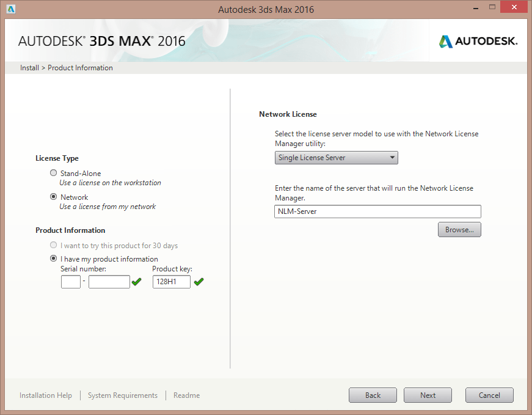Go to the previous step with Back
Viewport: 532px width, 415px height.
(373, 395)
